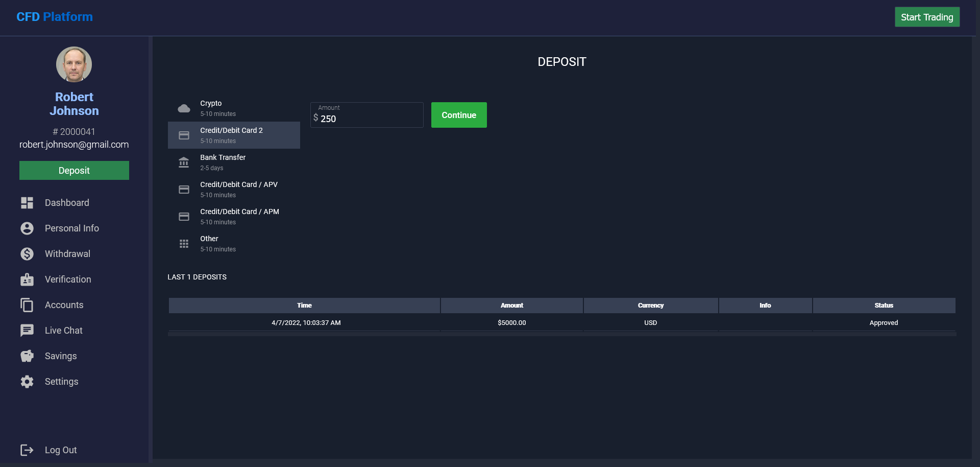Select Credit/Debit Card / APV method

click(x=234, y=190)
